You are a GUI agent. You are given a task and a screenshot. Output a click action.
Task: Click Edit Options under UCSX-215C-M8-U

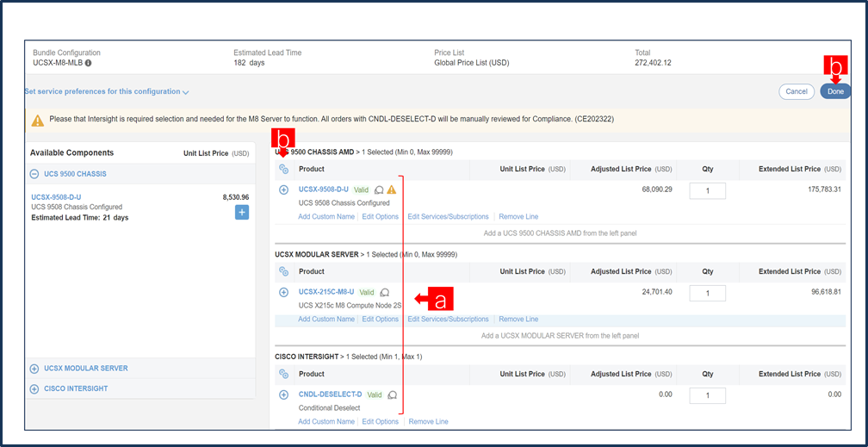point(381,319)
